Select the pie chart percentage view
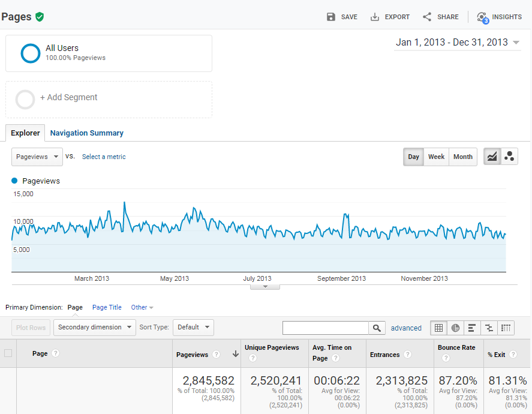This screenshot has height=414, width=532. coord(456,328)
